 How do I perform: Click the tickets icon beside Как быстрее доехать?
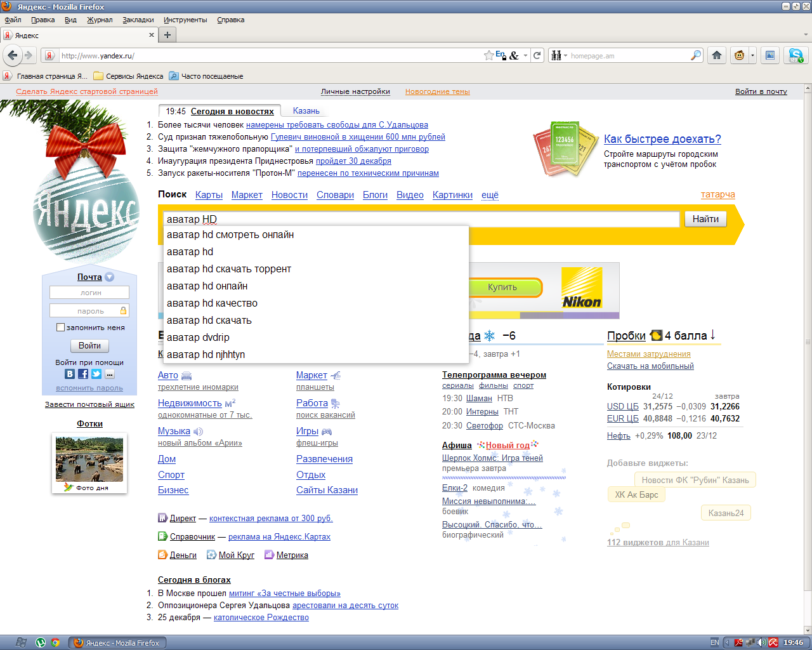[x=565, y=150]
